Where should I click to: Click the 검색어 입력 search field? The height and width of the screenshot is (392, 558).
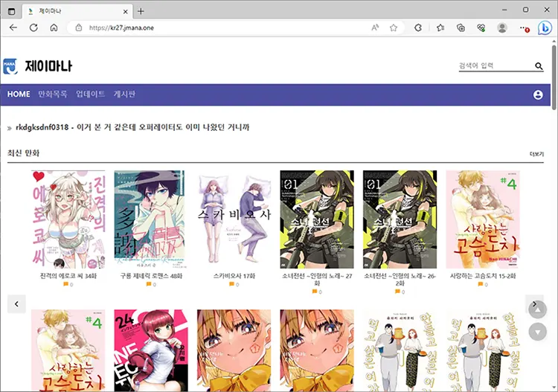[x=496, y=65]
